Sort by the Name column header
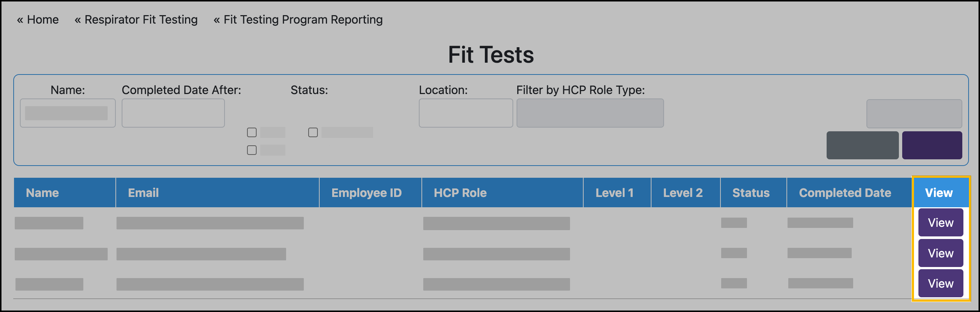 [x=42, y=193]
